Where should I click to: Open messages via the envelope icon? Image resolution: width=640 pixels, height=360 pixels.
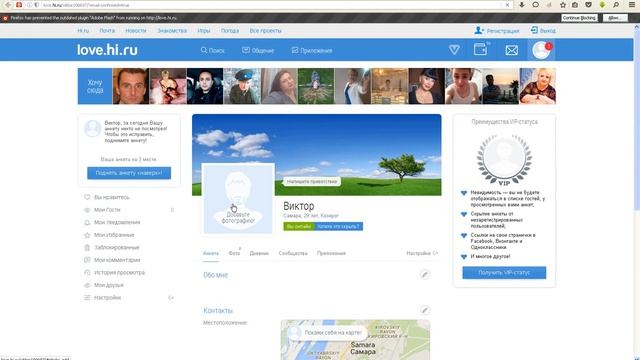[511, 50]
